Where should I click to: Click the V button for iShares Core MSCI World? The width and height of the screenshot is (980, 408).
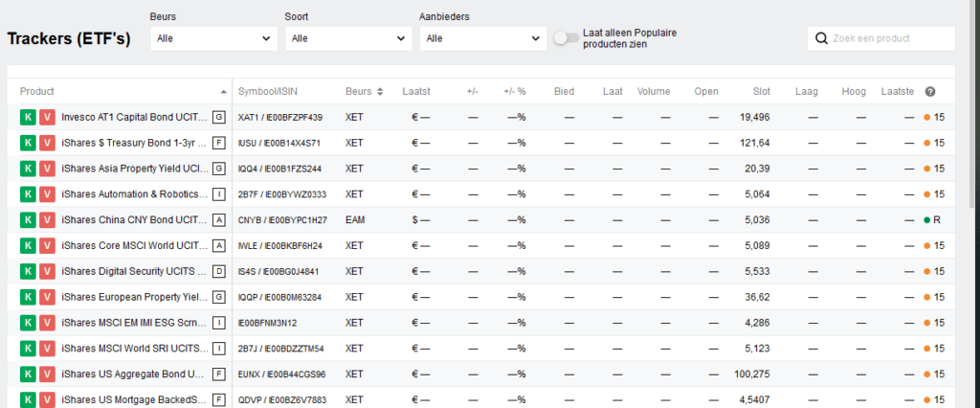click(47, 245)
